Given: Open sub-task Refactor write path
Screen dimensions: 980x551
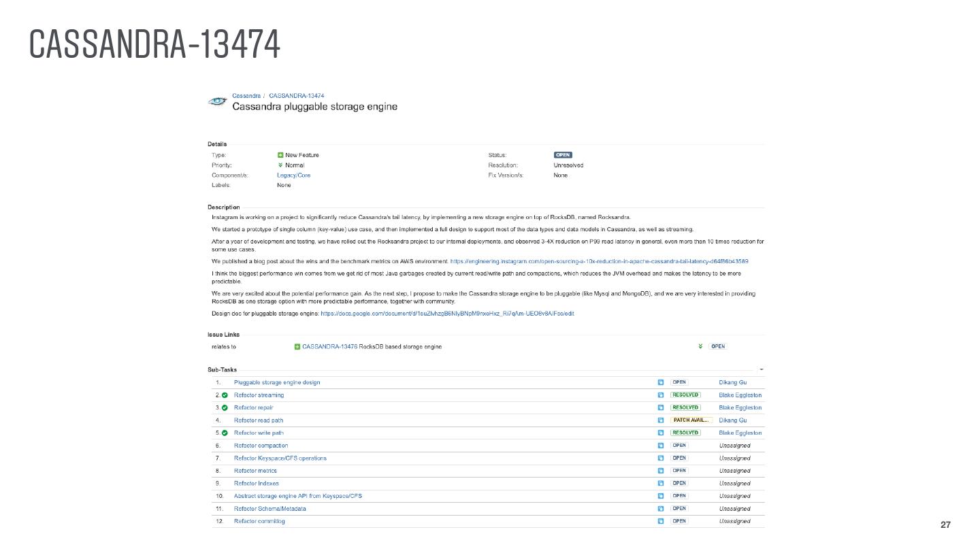Looking at the screenshot, I should pos(259,433).
